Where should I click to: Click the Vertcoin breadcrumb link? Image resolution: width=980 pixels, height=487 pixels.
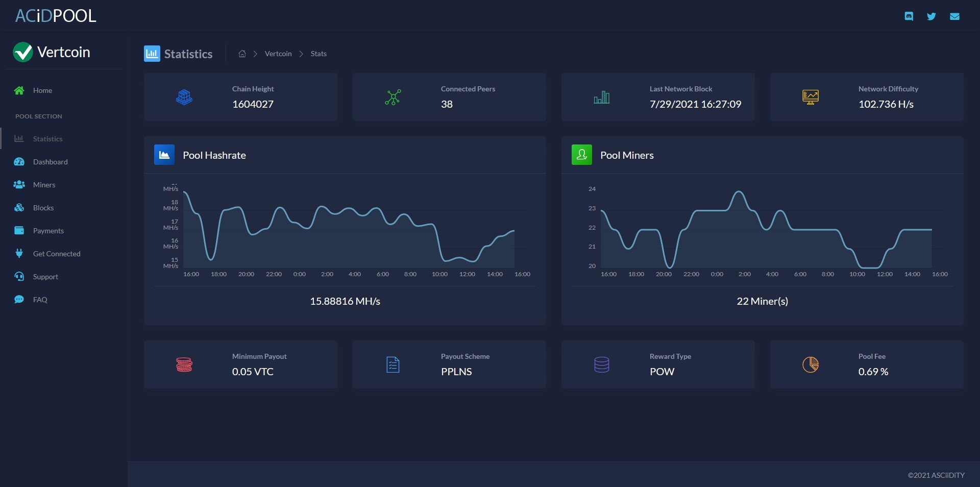(x=278, y=54)
